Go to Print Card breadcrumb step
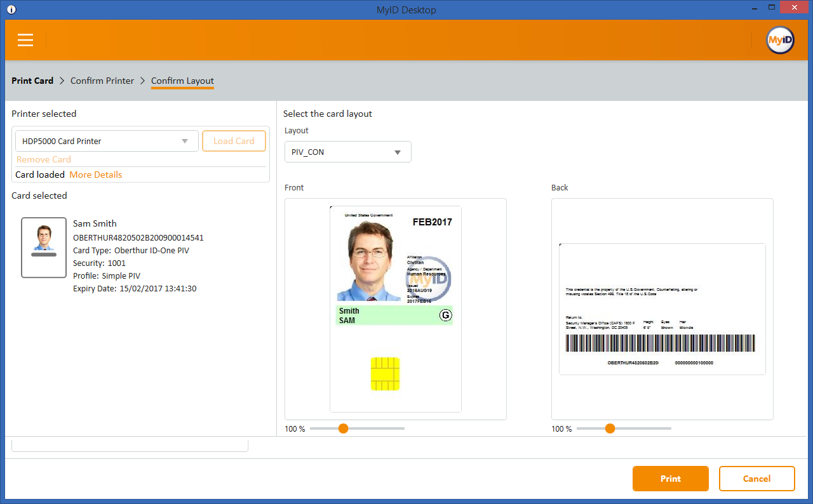This screenshot has height=504, width=813. [x=32, y=81]
